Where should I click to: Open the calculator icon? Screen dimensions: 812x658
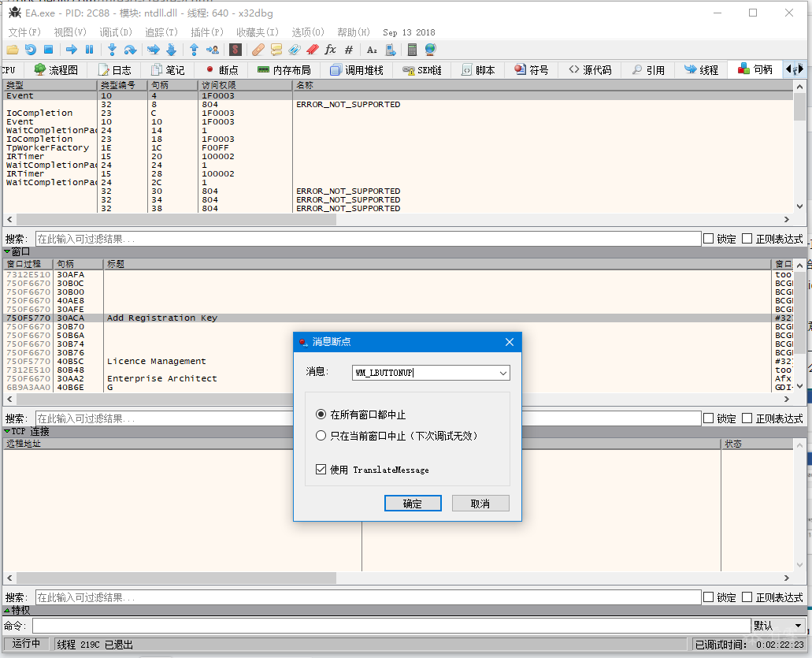point(412,50)
